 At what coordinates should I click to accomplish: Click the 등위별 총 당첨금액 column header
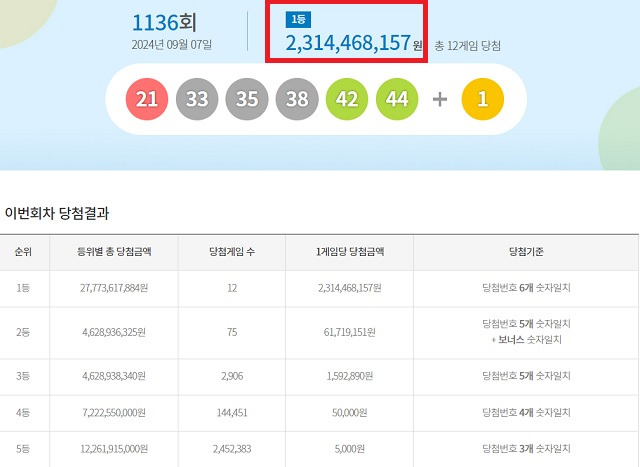(x=114, y=251)
